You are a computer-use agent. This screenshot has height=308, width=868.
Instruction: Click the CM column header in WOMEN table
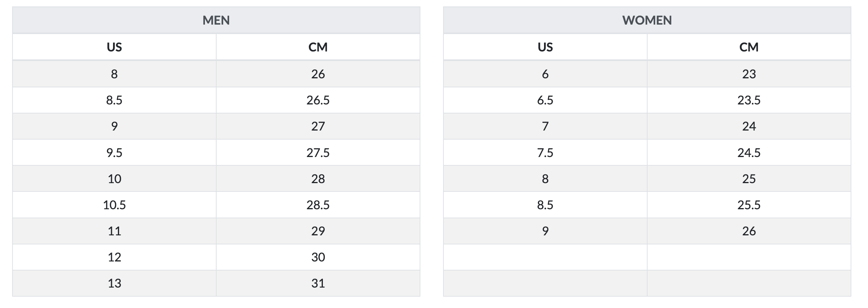(x=749, y=47)
